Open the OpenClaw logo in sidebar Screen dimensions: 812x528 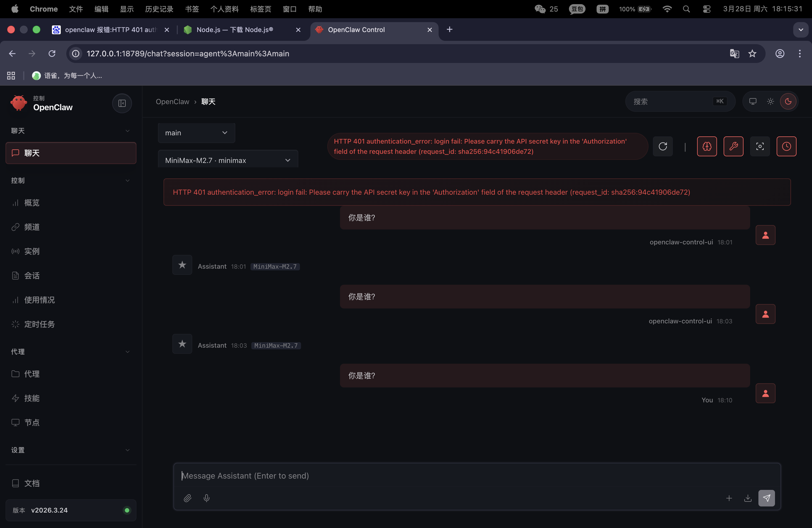(x=19, y=103)
